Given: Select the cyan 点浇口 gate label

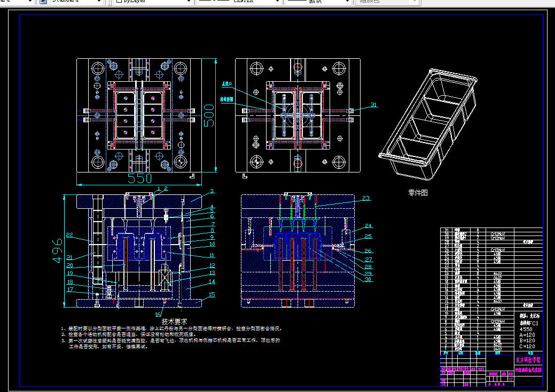Looking at the screenshot, I should point(226,84).
